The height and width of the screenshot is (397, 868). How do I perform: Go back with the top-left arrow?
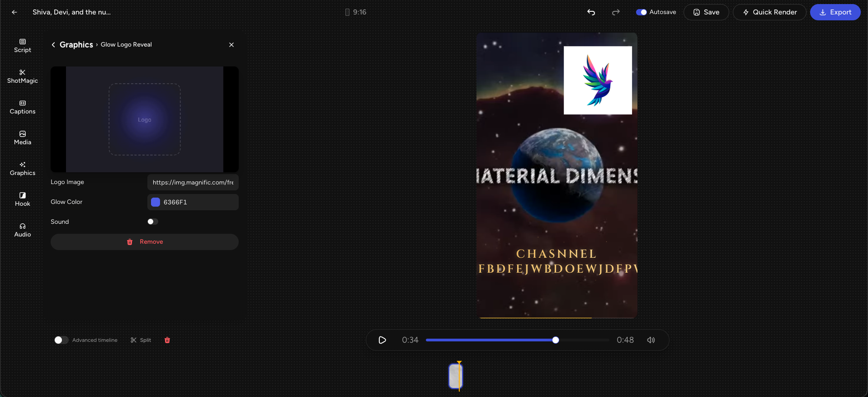point(14,12)
